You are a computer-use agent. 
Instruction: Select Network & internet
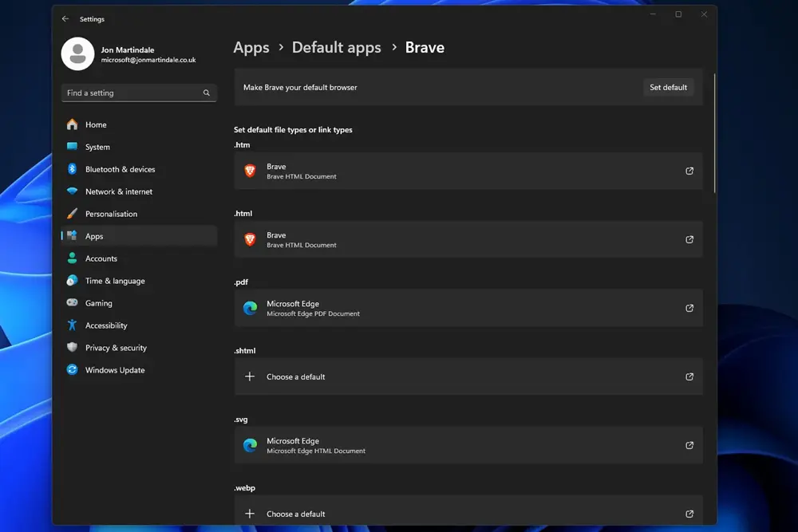pyautogui.click(x=139, y=191)
